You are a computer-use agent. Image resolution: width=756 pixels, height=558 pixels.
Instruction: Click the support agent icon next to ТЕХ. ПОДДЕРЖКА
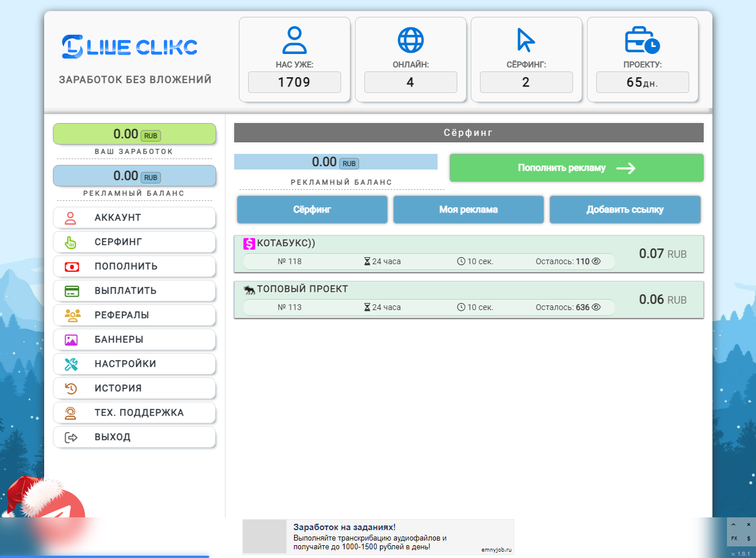(x=70, y=413)
